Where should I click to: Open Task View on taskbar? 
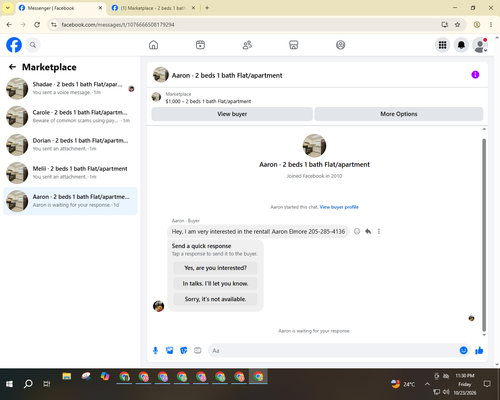[47, 384]
